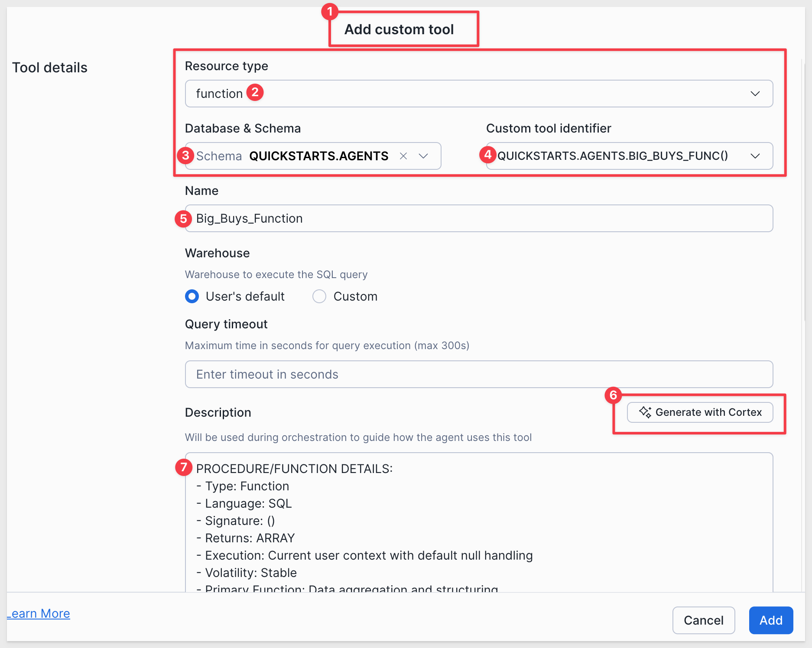Expand the Resource type dropdown

(755, 94)
